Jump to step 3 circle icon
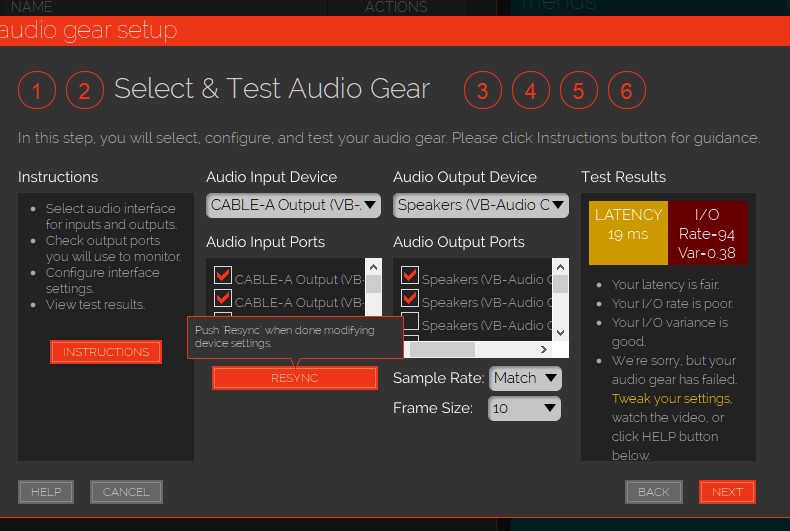Image resolution: width=790 pixels, height=531 pixels. [482, 91]
